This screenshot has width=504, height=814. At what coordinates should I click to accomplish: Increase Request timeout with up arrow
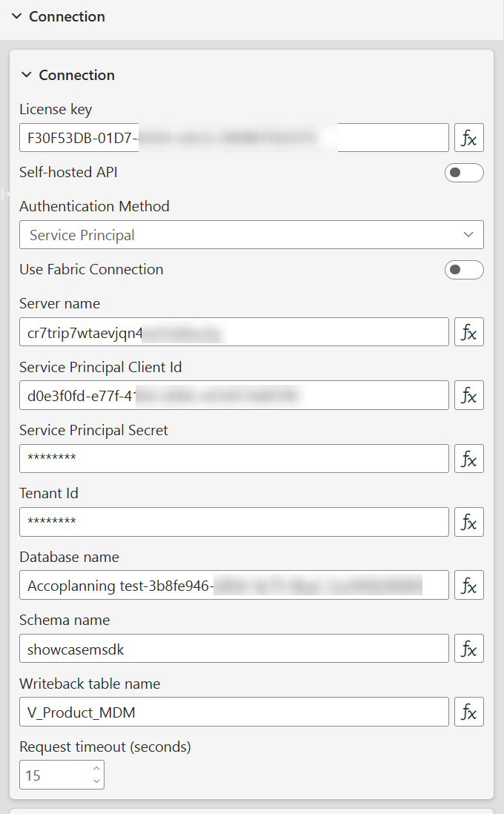click(x=96, y=770)
